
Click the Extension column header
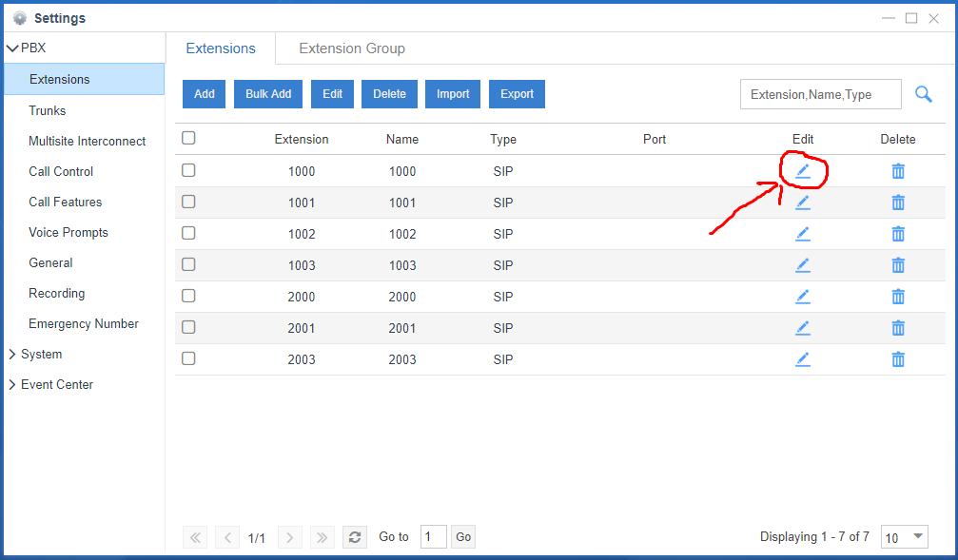point(302,139)
